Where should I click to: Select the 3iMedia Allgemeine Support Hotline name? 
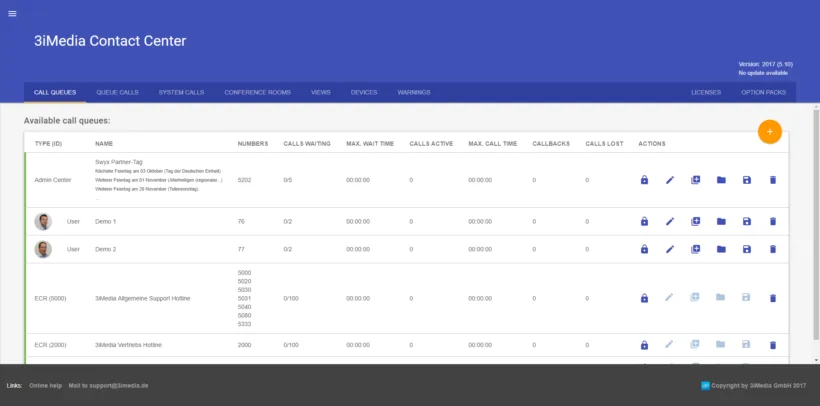tap(143, 298)
